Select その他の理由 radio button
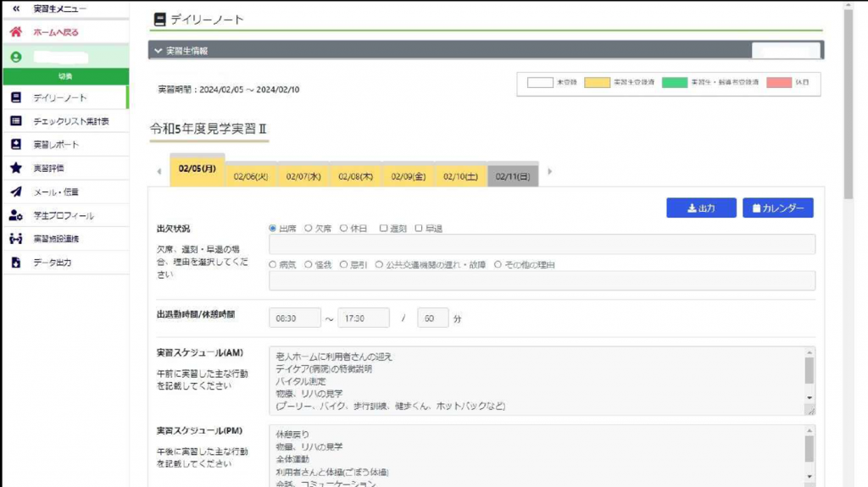The image size is (868, 487). click(498, 264)
